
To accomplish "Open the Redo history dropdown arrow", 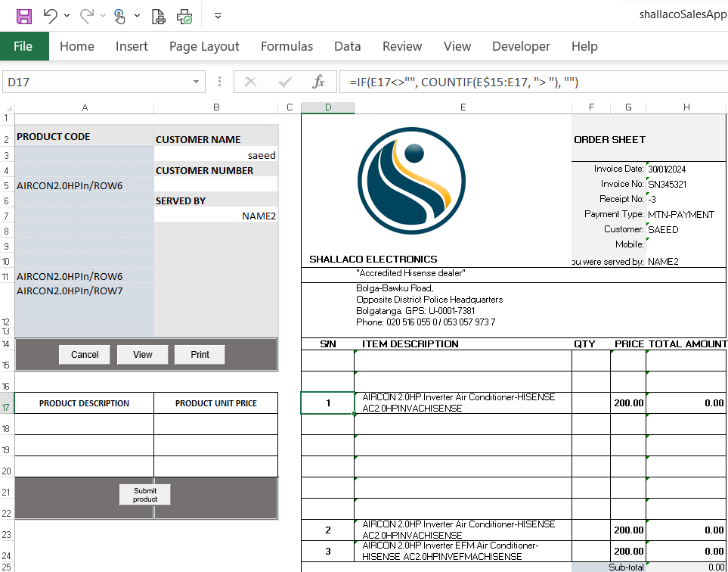I will point(103,16).
